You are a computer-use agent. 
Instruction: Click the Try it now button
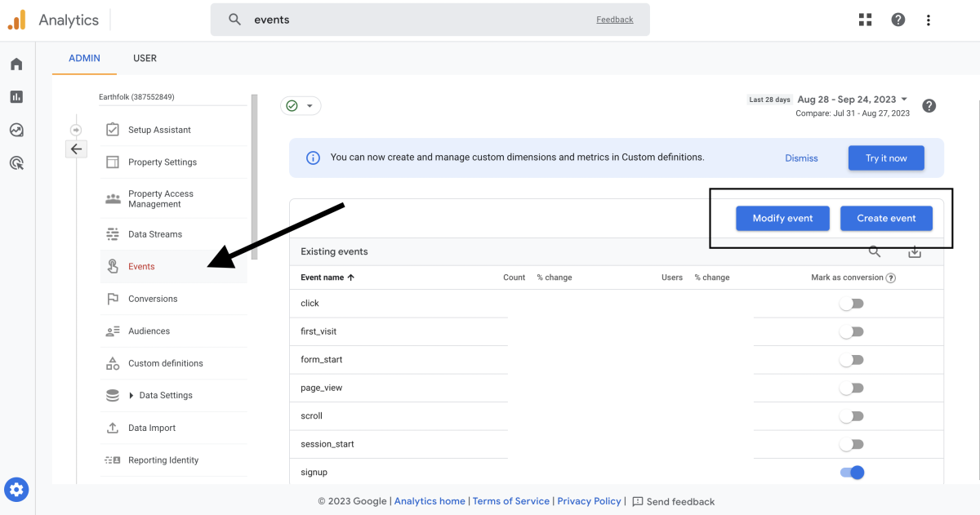[x=886, y=158]
